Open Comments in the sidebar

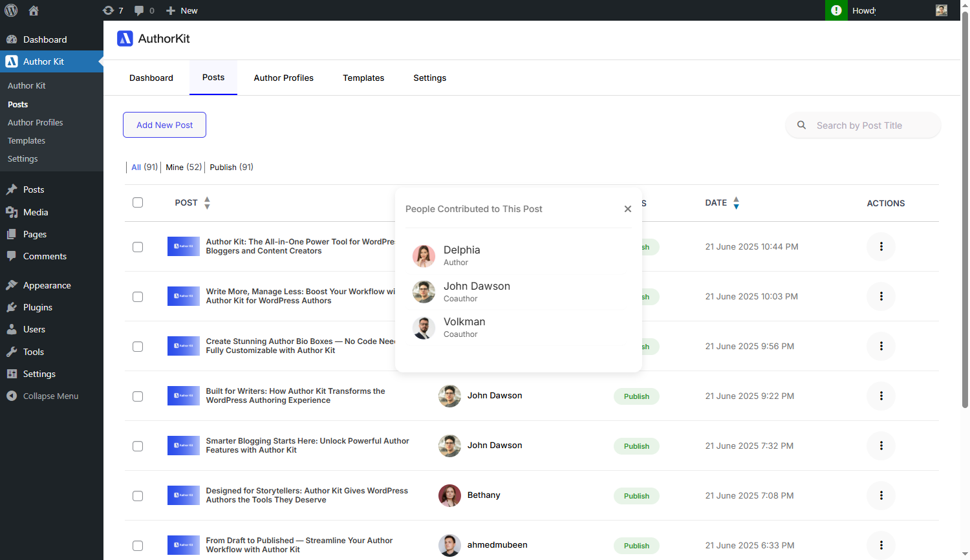[52, 256]
